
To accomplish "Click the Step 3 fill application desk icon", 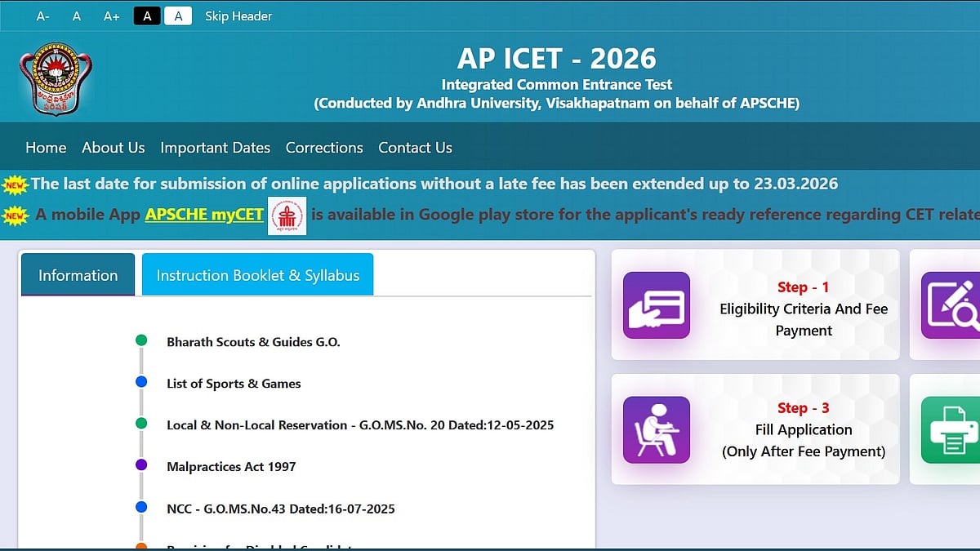I will pyautogui.click(x=657, y=429).
